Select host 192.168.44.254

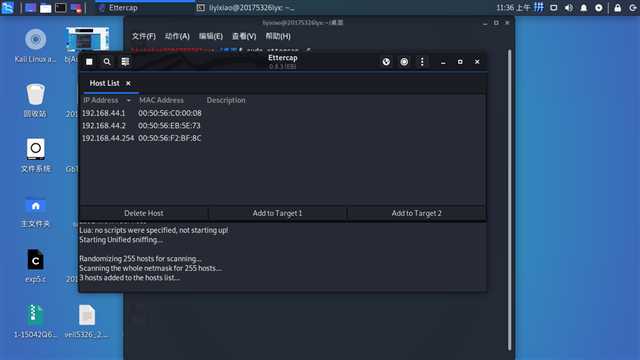[108, 138]
